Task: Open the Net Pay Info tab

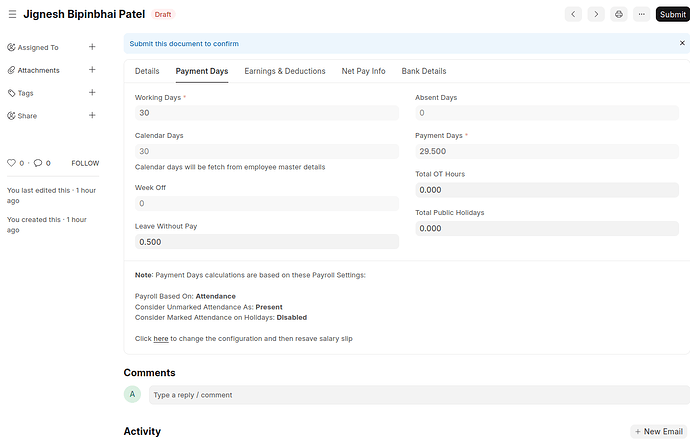Action: pos(363,71)
